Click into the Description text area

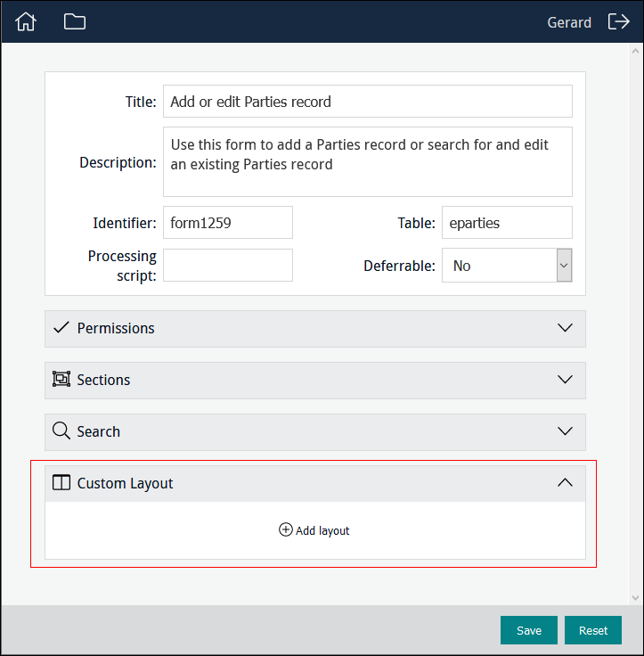point(367,161)
